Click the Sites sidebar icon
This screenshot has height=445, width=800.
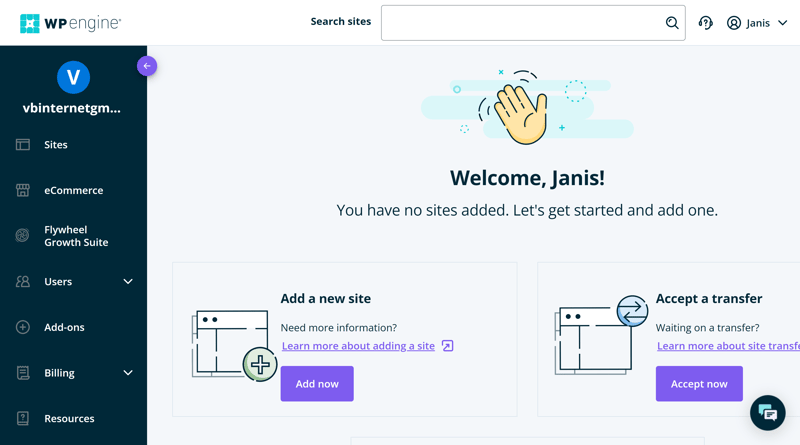click(x=23, y=145)
